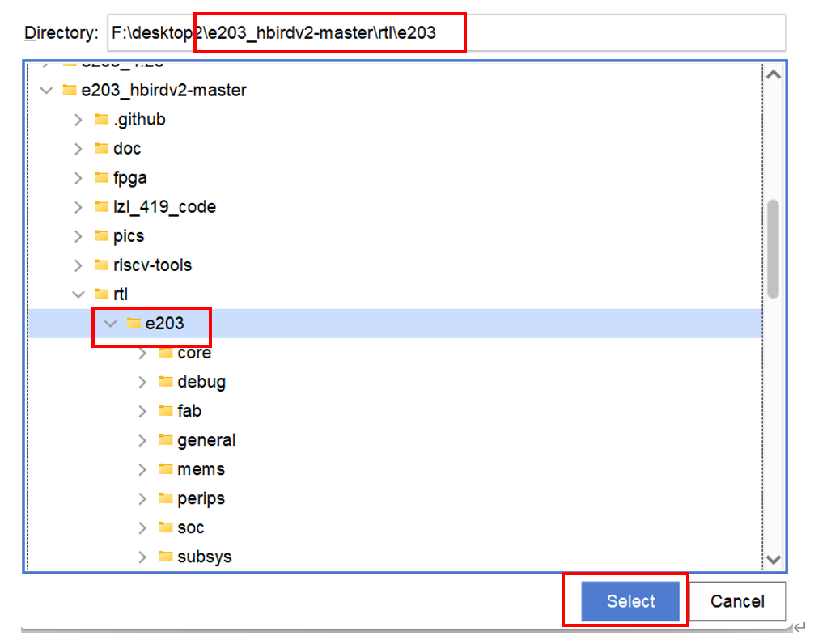This screenshot has height=644, width=831.
Task: Click the folder icon beside .github
Action: (101, 120)
